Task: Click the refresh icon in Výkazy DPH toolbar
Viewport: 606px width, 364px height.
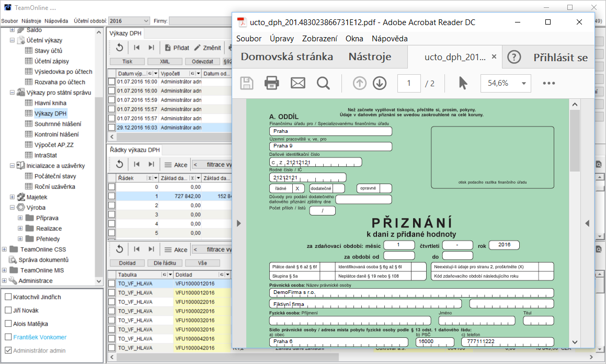Action: click(x=119, y=48)
